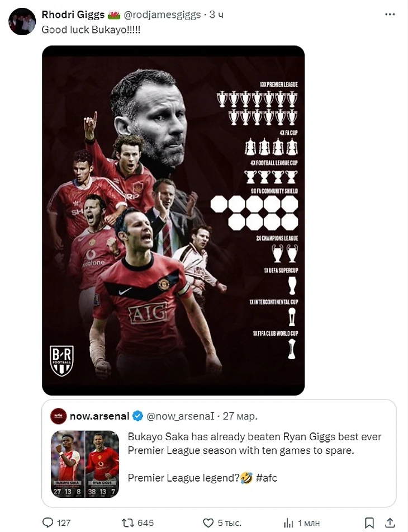408x532 pixels.
Task: Click the now.arsenal verified badge
Action: pyautogui.click(x=137, y=416)
